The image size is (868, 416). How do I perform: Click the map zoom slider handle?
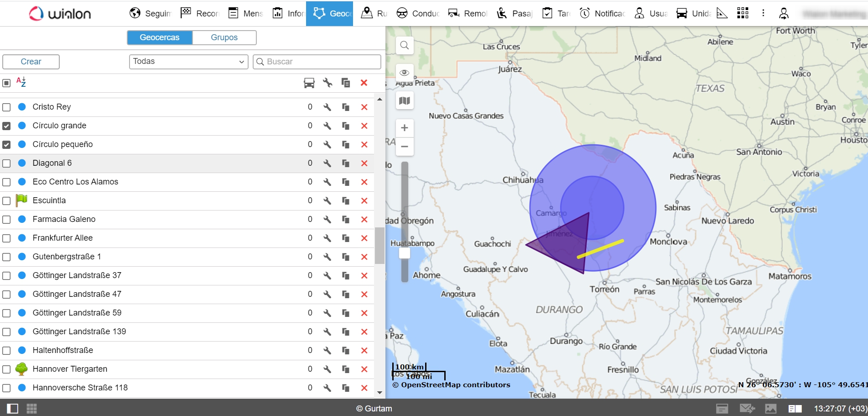click(x=404, y=253)
